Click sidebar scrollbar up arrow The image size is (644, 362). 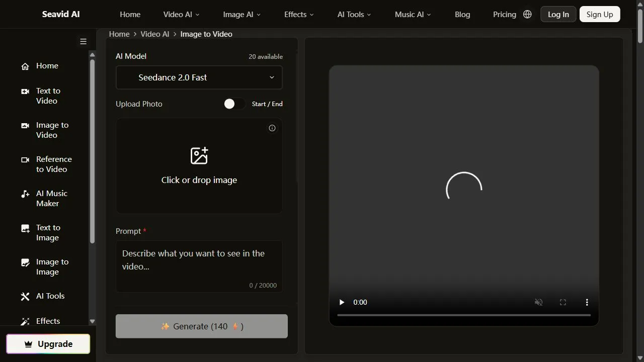[x=92, y=54]
